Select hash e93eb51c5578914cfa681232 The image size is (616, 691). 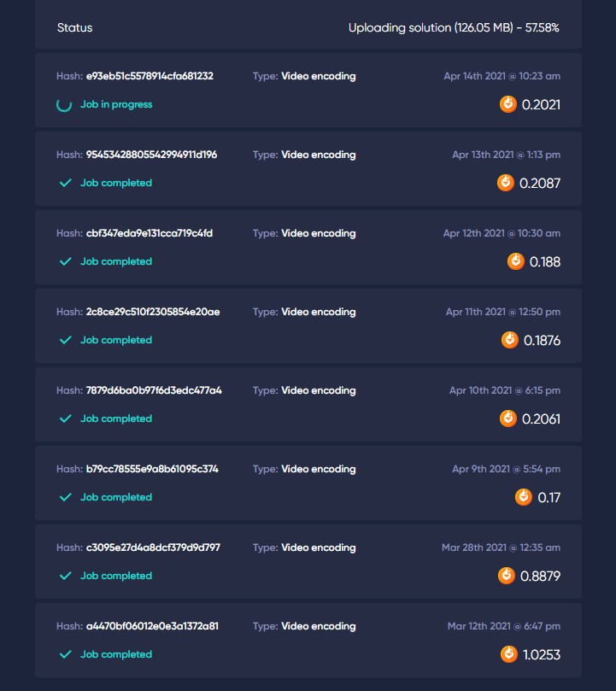click(150, 76)
